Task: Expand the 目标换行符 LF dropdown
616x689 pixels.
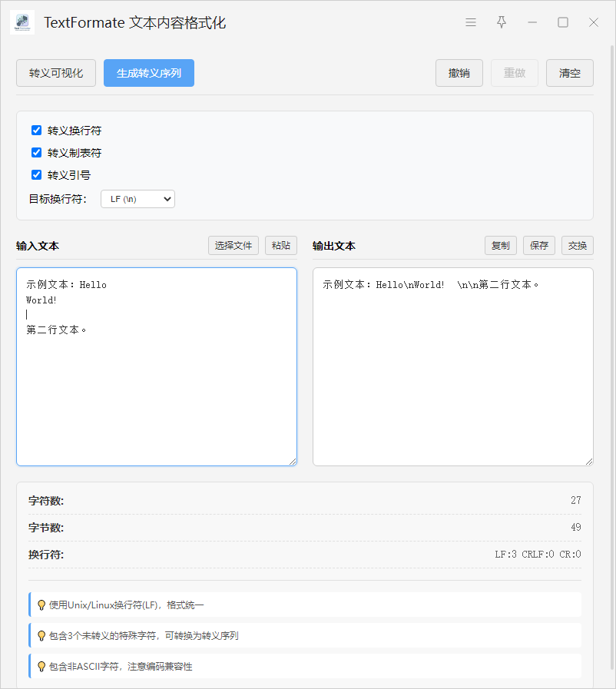Action: click(x=137, y=199)
